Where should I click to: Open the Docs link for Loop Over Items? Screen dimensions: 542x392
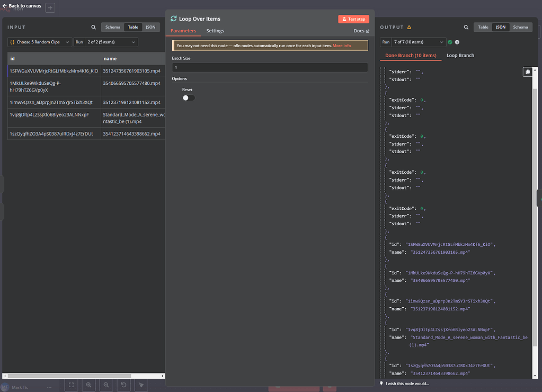click(360, 31)
